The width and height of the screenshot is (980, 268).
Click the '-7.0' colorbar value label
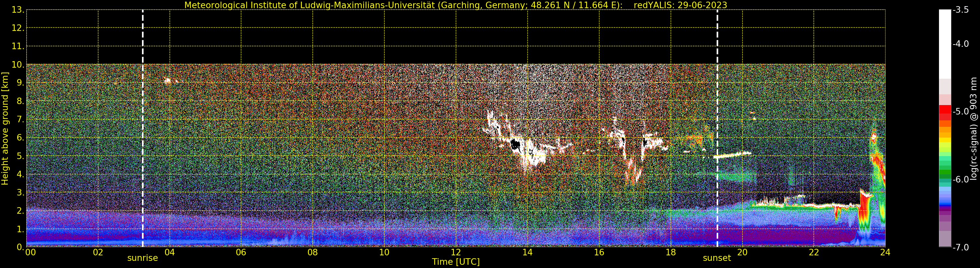click(960, 247)
